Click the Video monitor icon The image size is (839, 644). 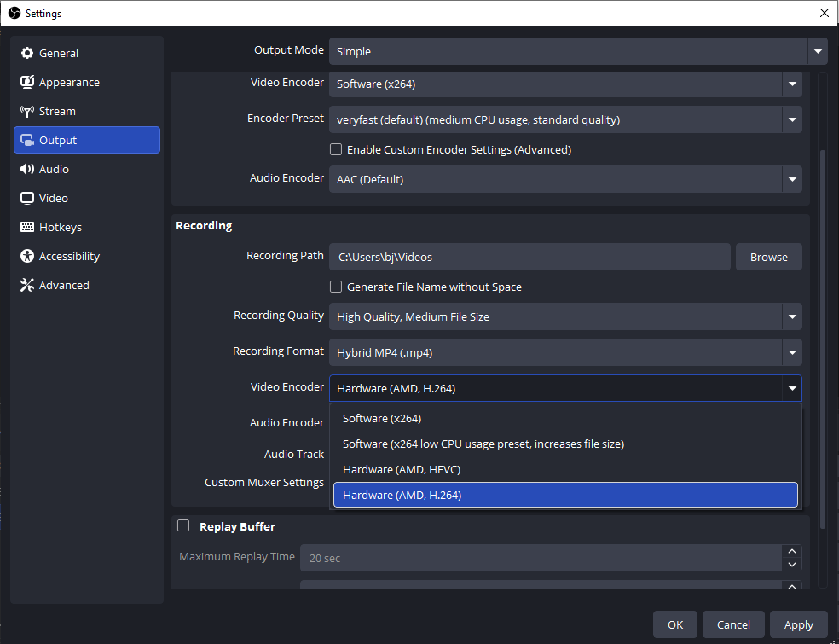pyautogui.click(x=26, y=198)
